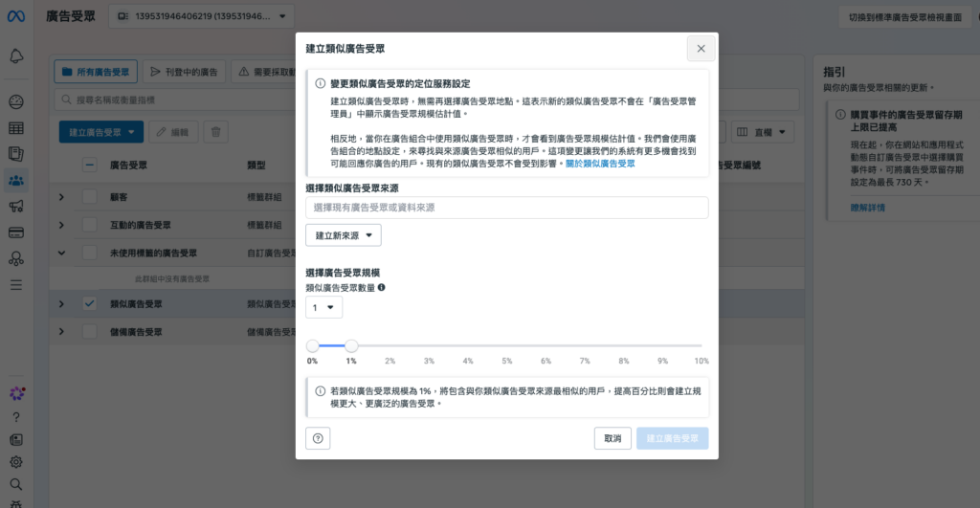Click the Meta logo icon
980x508 pixels.
pos(16,16)
